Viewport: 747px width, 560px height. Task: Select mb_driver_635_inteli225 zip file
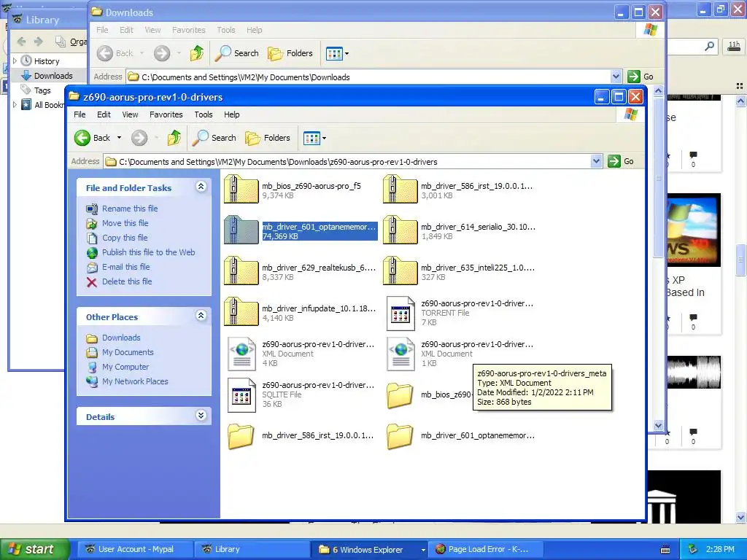tap(460, 272)
